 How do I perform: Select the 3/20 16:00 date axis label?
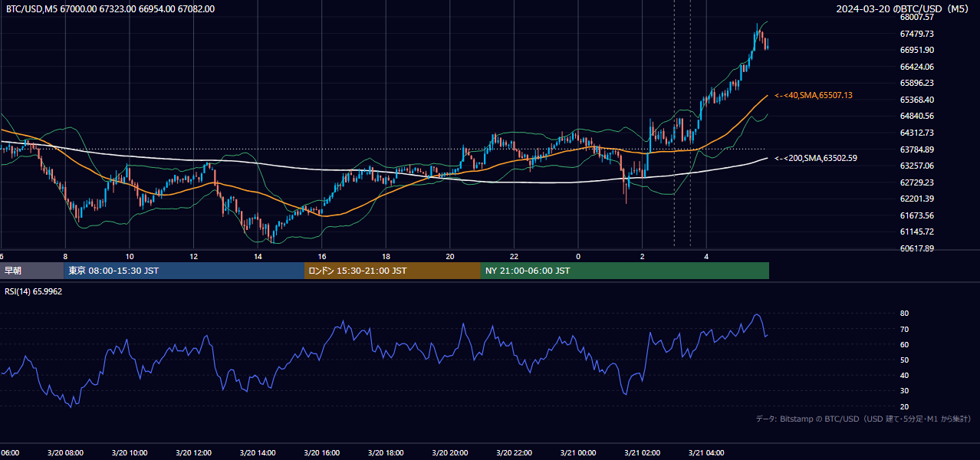[x=322, y=453]
